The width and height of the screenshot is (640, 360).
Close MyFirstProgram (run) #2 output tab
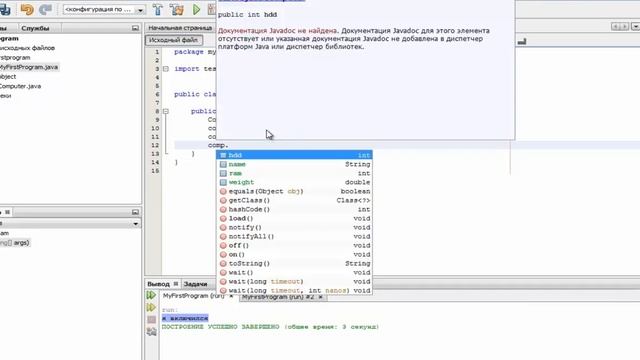click(320, 297)
